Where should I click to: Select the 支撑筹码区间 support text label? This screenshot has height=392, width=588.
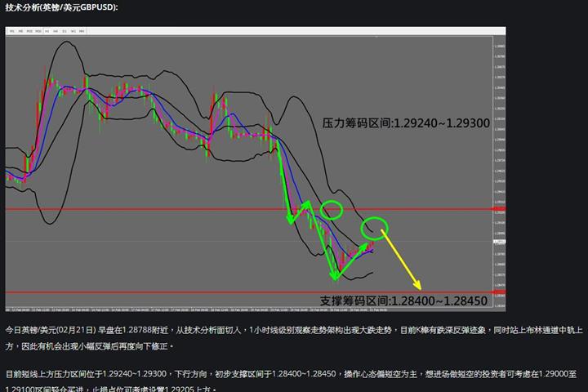[403, 301]
